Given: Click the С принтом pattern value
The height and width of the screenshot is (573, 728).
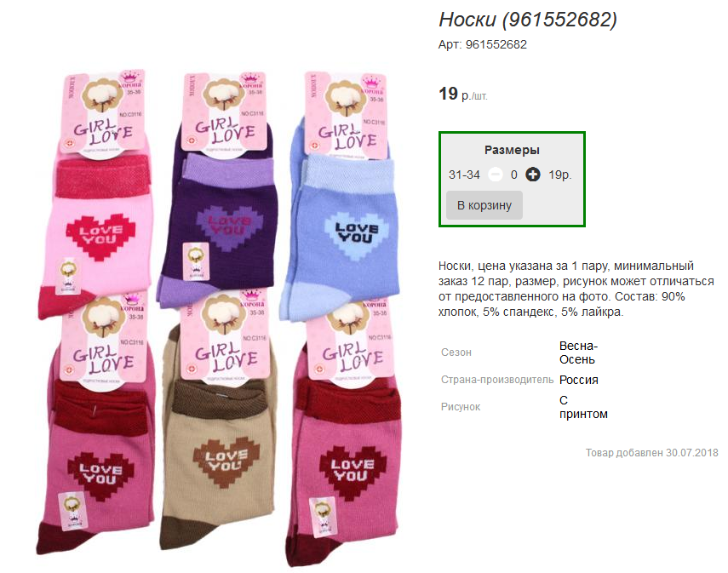Looking at the screenshot, I should 583,407.
